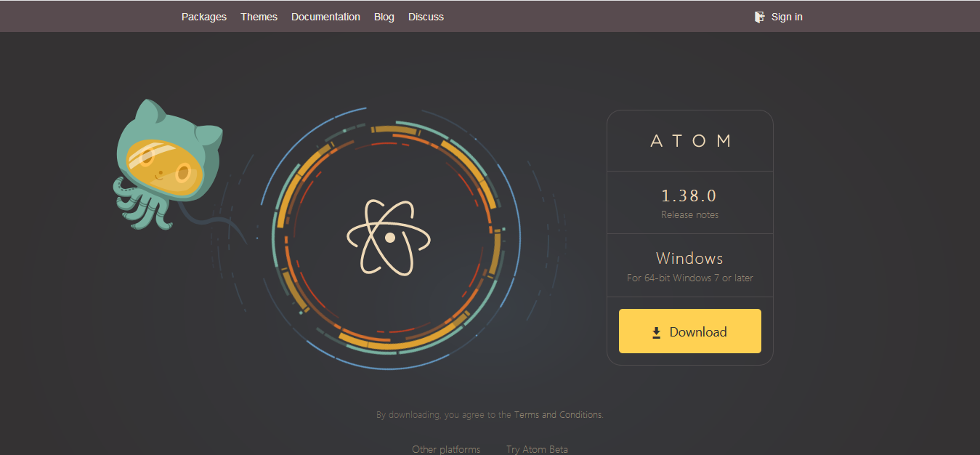The height and width of the screenshot is (455, 980).
Task: Click the yellow Download button label
Action: pos(698,332)
